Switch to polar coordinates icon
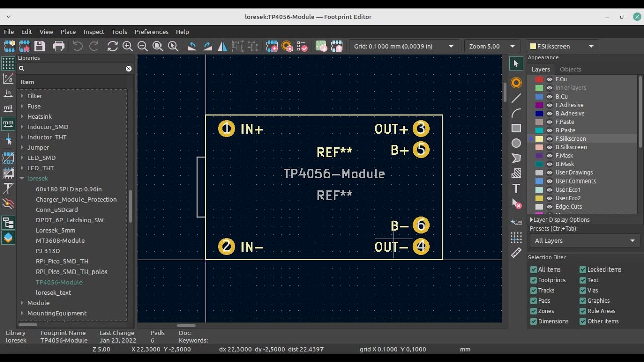Image resolution: width=644 pixels, height=362 pixels. [x=8, y=78]
